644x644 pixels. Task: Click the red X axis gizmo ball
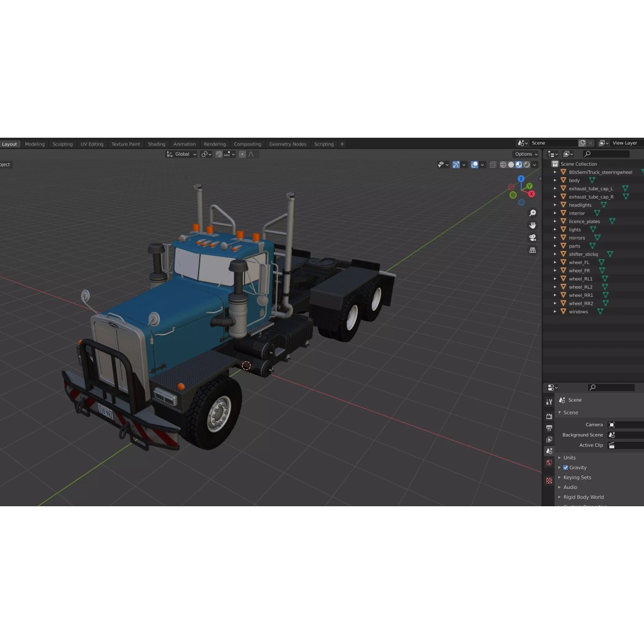coord(531,194)
